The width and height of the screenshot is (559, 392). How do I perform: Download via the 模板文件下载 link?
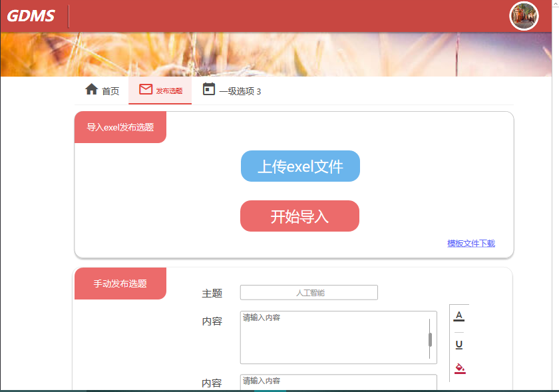tap(471, 244)
